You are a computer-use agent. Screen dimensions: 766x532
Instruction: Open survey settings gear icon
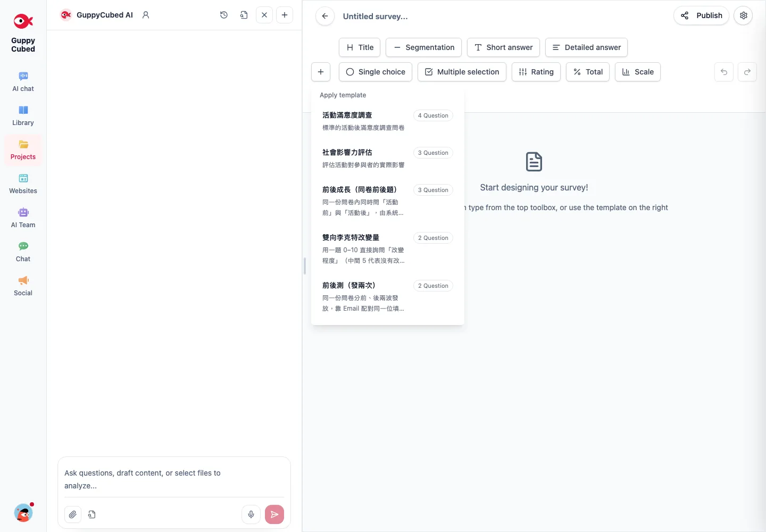744,15
